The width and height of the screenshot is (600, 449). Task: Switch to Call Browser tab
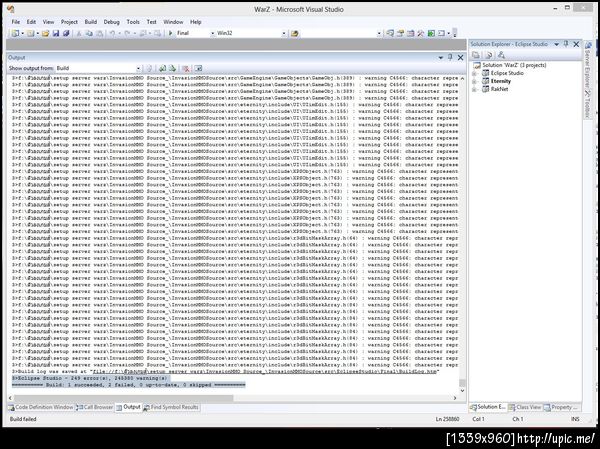[95, 407]
